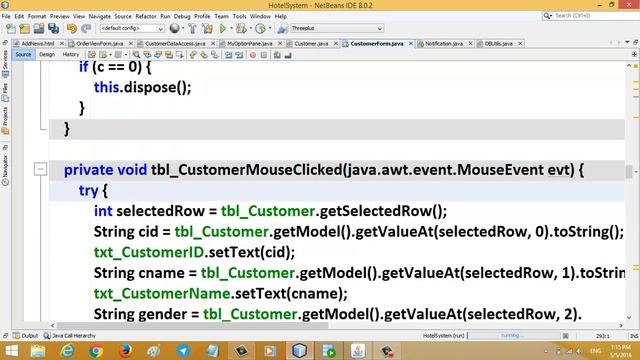Click the Find Next Occurrence icon
Viewport: 640px width, 360px height.
tap(158, 55)
